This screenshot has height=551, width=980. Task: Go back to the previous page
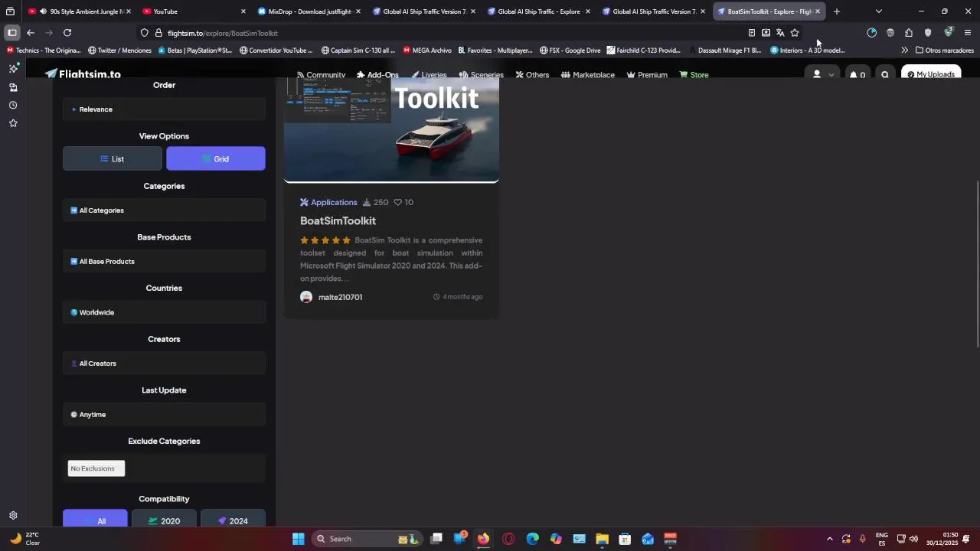click(x=31, y=33)
